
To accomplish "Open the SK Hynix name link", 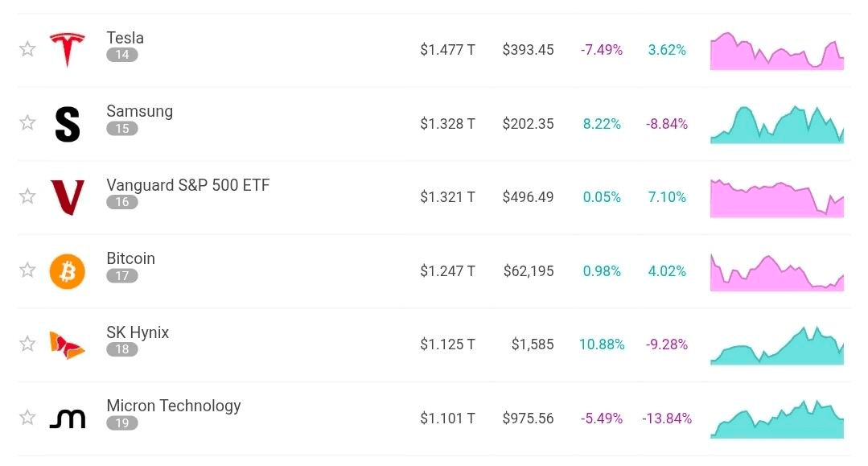I will coord(138,332).
